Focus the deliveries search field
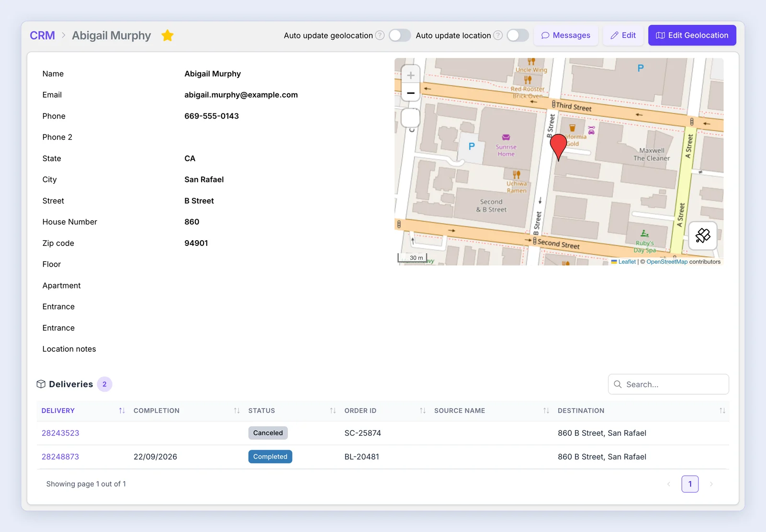Viewport: 766px width, 532px height. pyautogui.click(x=668, y=384)
